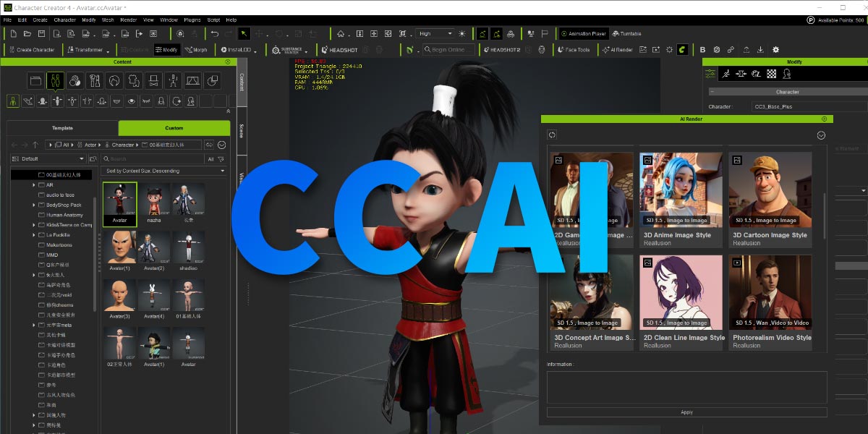Click the download arrow icon in toolbar
Screen dimensions: 868x434
(760, 49)
